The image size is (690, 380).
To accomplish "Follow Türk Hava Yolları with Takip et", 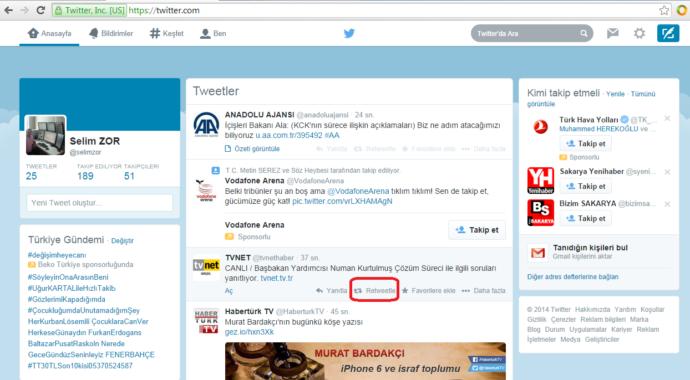I will [x=586, y=143].
